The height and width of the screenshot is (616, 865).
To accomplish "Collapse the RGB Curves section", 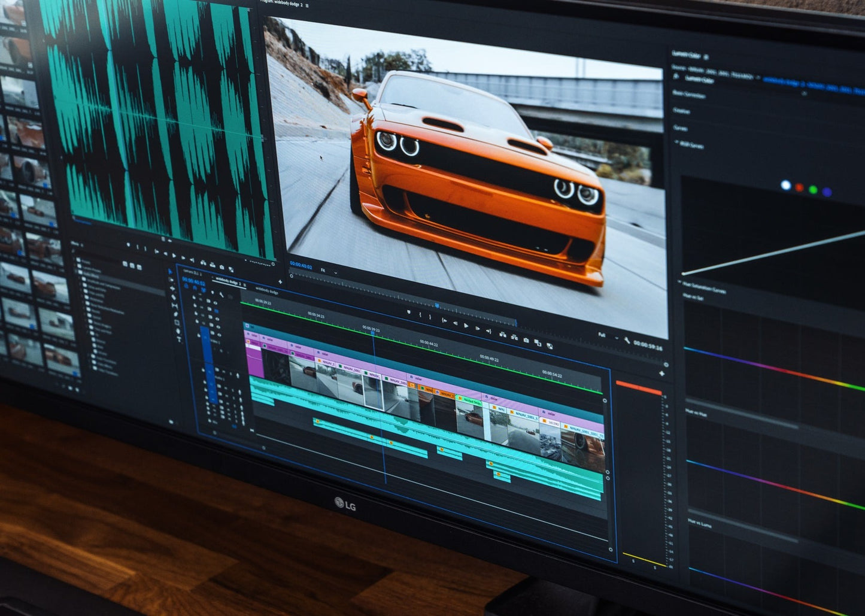I will (x=676, y=142).
